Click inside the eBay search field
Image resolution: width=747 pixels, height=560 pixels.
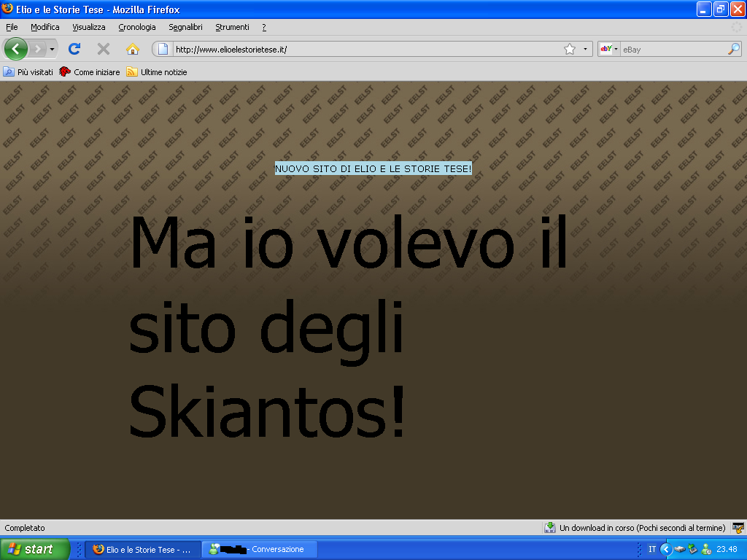(673, 49)
